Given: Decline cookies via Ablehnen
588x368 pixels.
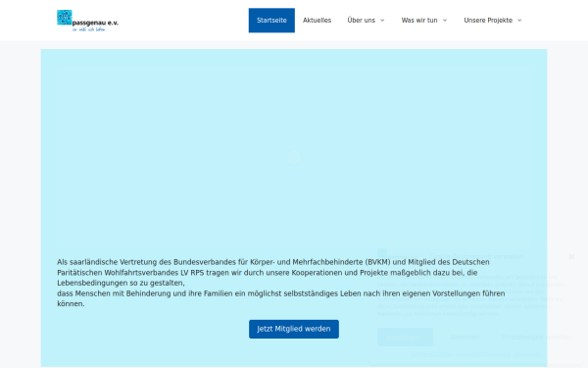Looking at the screenshot, I should pos(465,337).
